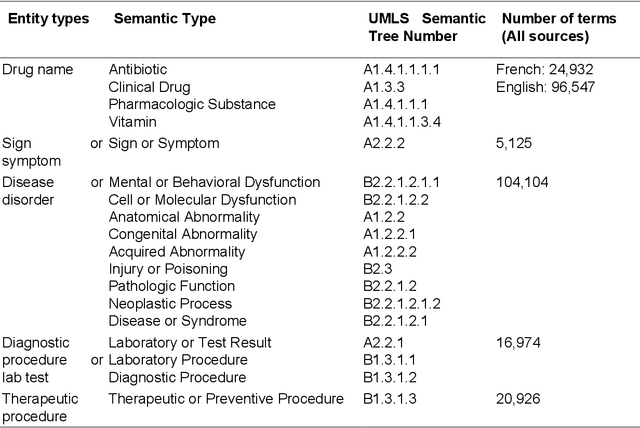Click 'Laboratory or Test Result' entry
Viewport: 640px width, 428px height.
190,343
